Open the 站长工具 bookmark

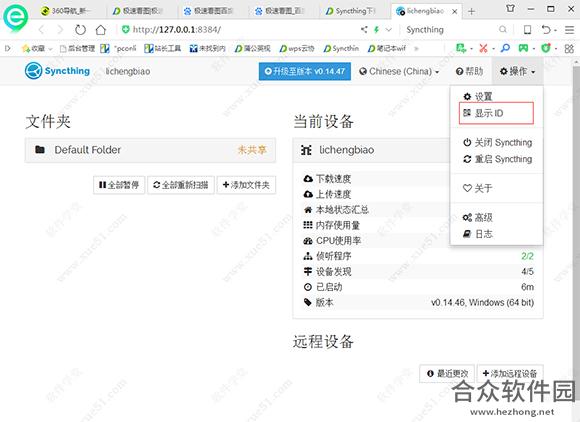(x=163, y=48)
